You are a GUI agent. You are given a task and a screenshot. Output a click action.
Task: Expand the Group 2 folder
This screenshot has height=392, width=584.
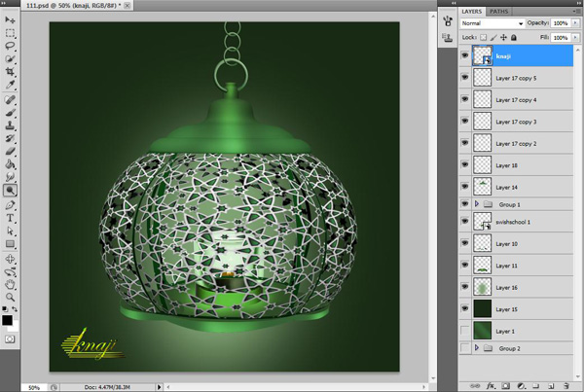click(477, 347)
